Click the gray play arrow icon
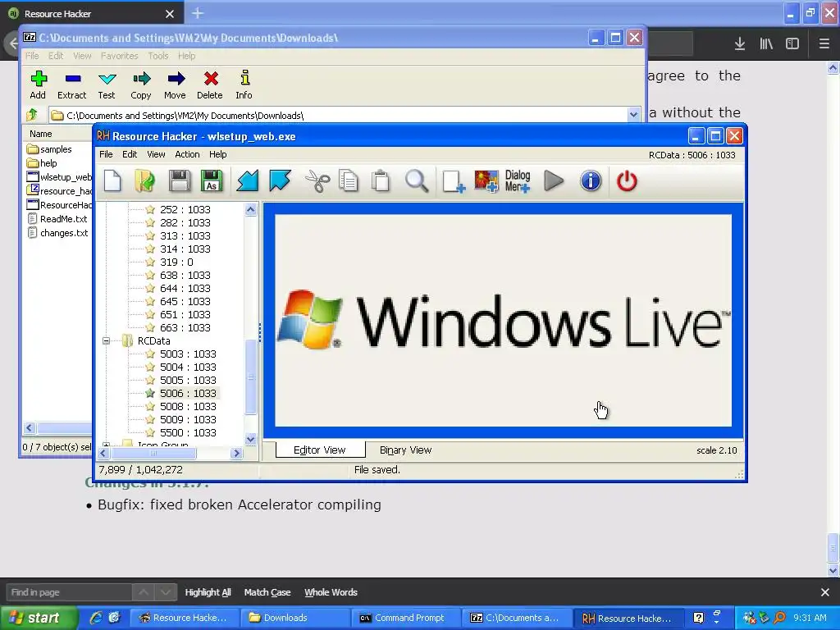840x630 pixels. (x=554, y=181)
